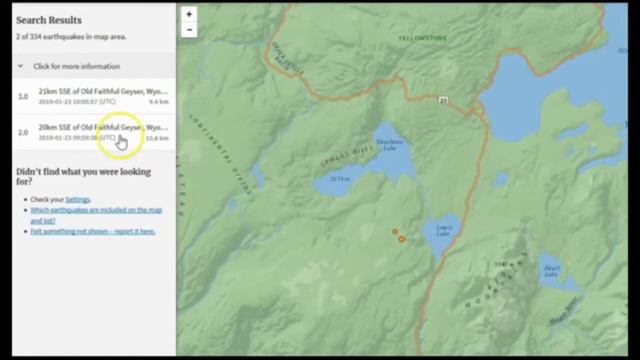This screenshot has width=640, height=360.
Task: Click the Heart Lake label on map
Action: pyautogui.click(x=551, y=271)
